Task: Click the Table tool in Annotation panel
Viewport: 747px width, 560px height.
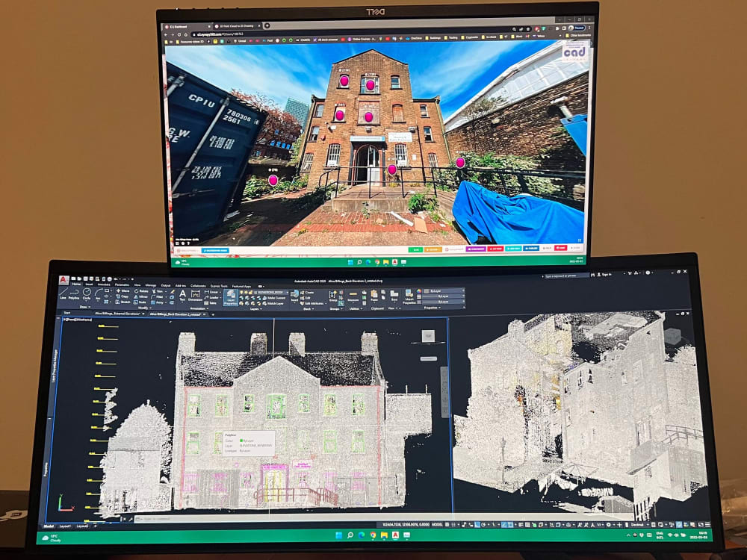Action: pos(210,303)
